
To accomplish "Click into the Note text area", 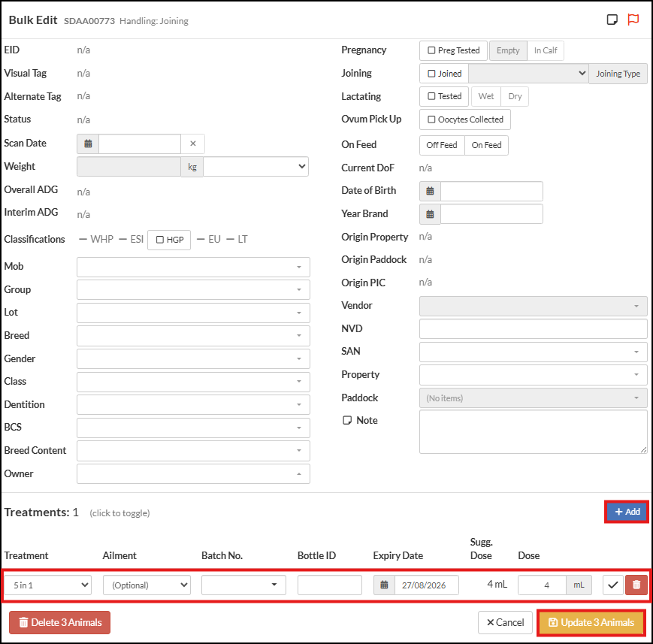I will [x=533, y=431].
